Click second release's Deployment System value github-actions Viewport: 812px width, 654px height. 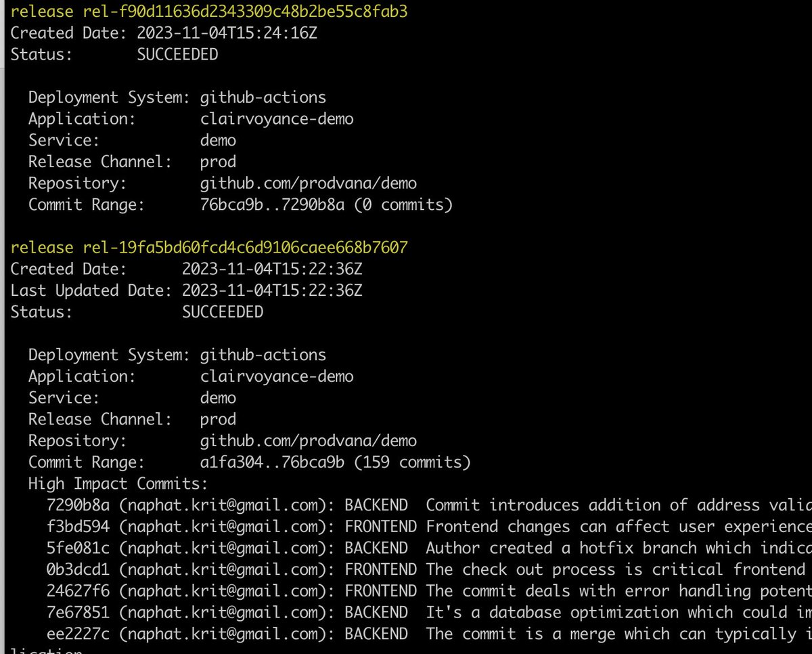pyautogui.click(x=263, y=355)
